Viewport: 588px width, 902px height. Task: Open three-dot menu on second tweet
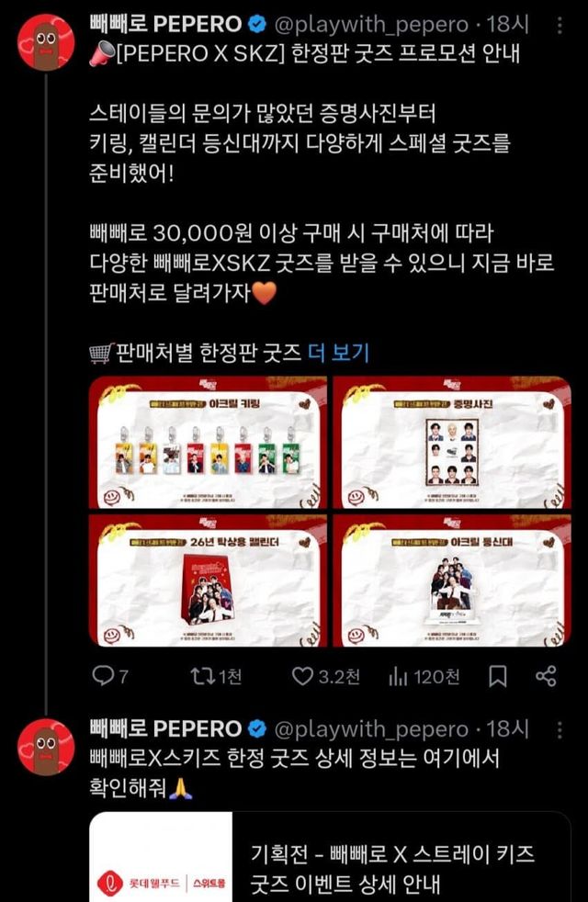point(560,729)
